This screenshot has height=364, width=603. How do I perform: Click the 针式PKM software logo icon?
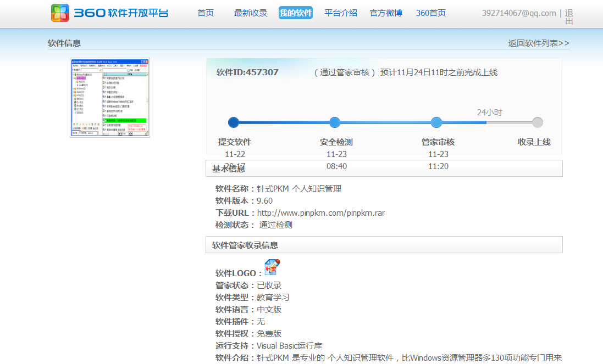[x=273, y=267]
